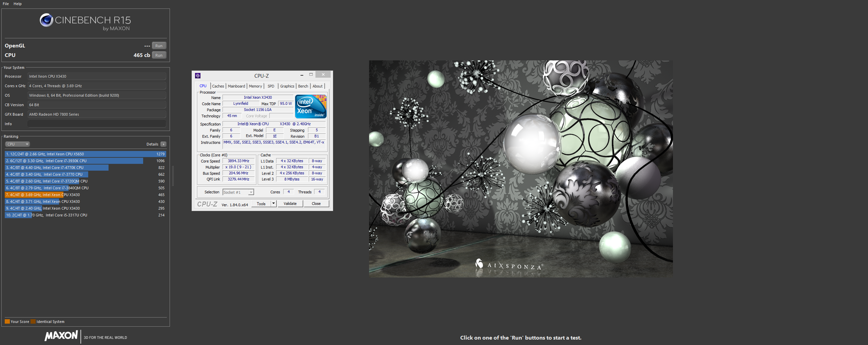Switch to the CPU tab in CPU-Z
Screen dimensions: 868x345
(x=203, y=86)
